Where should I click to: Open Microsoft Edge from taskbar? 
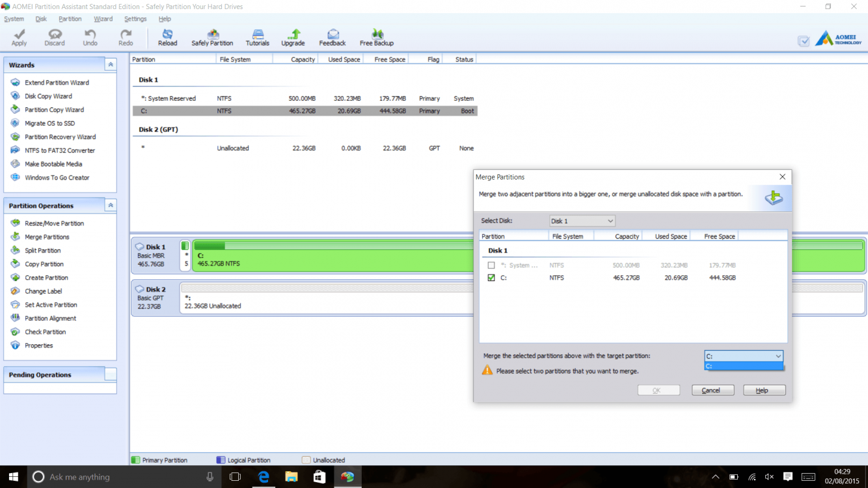pyautogui.click(x=264, y=477)
